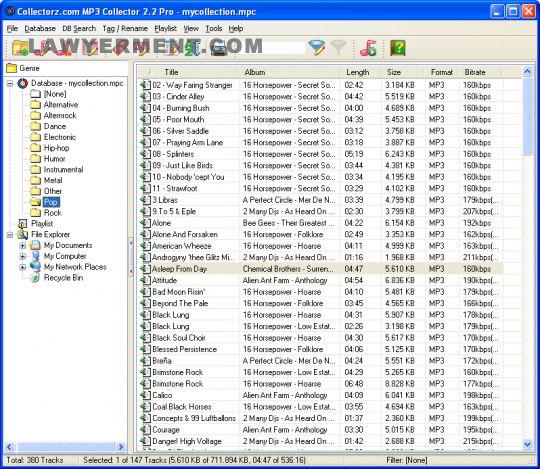Click the Hip-hop genre folder icon
The image size is (540, 469).
[x=35, y=148]
